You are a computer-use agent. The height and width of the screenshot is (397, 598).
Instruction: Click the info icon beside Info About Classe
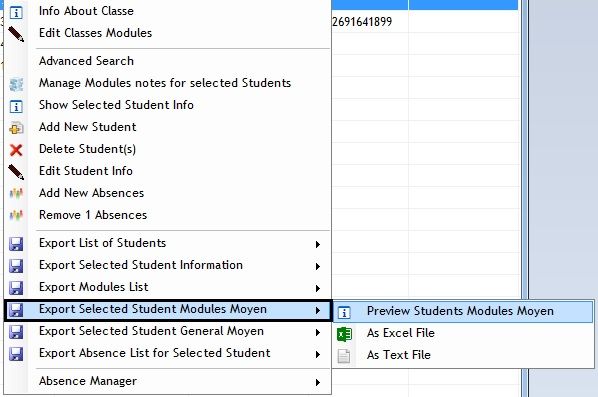pyautogui.click(x=16, y=13)
